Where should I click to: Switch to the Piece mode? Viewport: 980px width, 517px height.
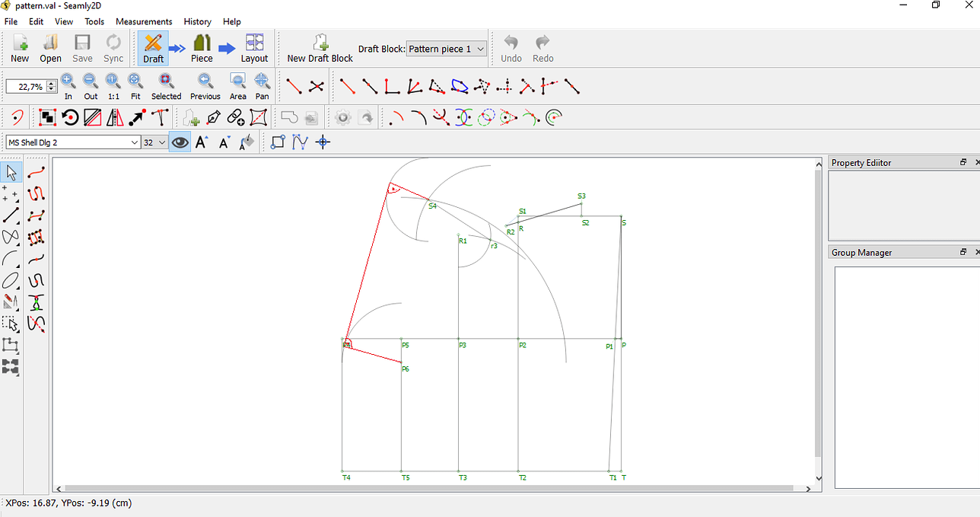pos(201,47)
